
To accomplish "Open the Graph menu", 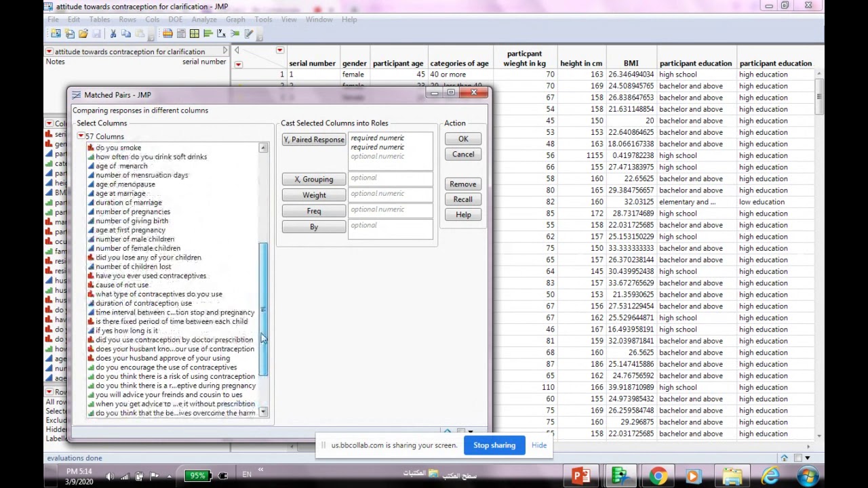I will [235, 20].
